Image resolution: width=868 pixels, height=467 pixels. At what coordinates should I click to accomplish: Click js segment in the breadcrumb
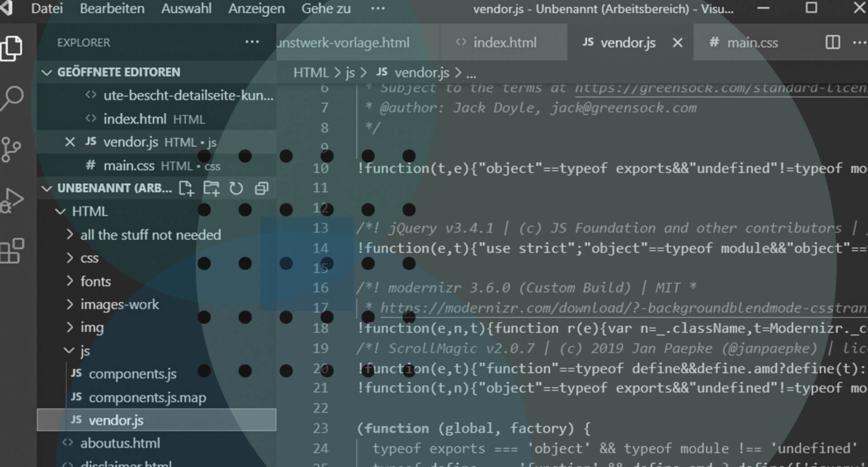(x=350, y=72)
